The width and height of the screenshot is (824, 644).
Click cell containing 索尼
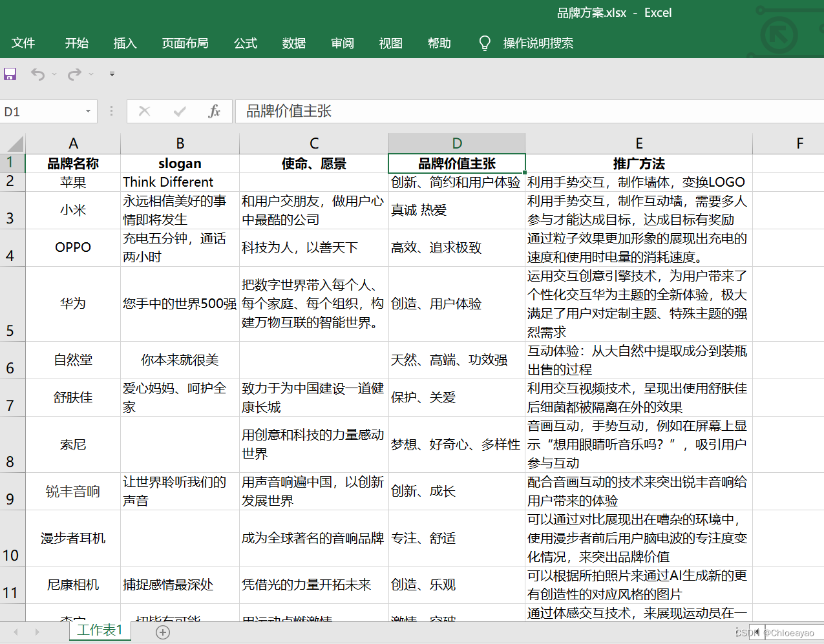point(73,444)
